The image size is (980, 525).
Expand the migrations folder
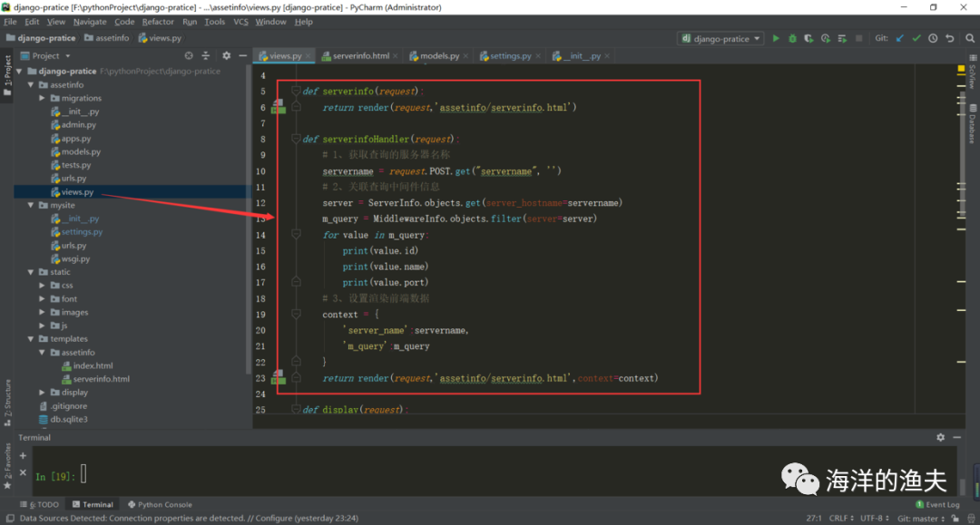pyautogui.click(x=42, y=98)
